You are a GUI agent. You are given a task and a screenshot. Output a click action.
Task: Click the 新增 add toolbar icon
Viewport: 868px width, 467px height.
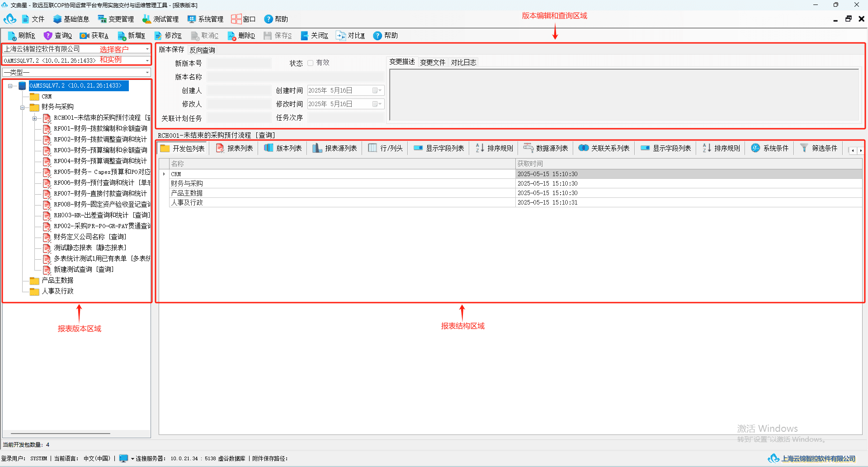[x=122, y=36]
